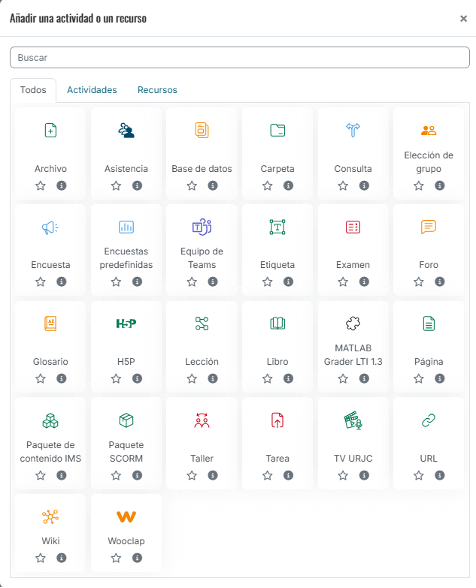Open the information icon for Glosario
The image size is (476, 588).
(x=62, y=379)
